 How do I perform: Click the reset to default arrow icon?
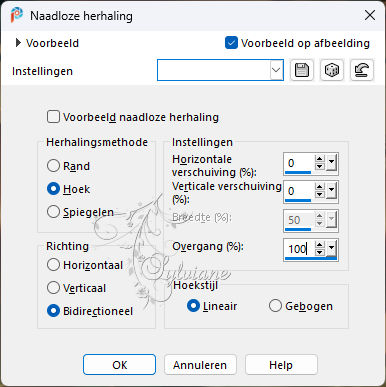[362, 70]
